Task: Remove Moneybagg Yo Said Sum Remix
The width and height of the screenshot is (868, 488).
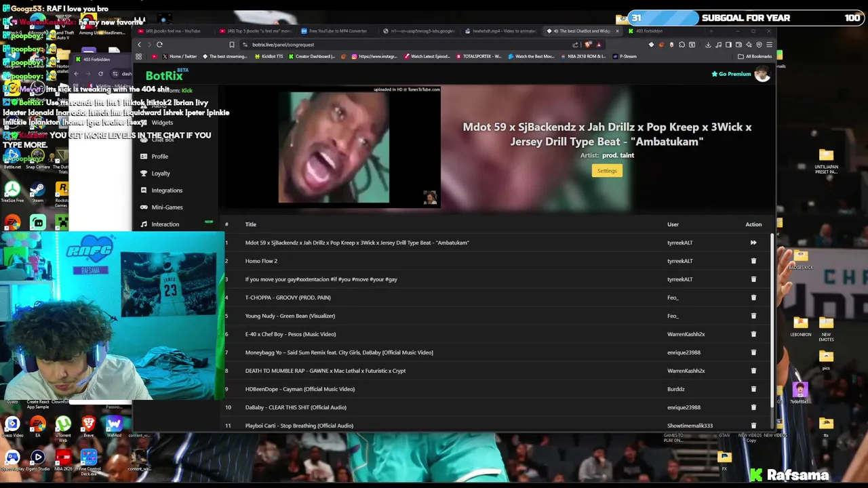Action: click(x=753, y=352)
